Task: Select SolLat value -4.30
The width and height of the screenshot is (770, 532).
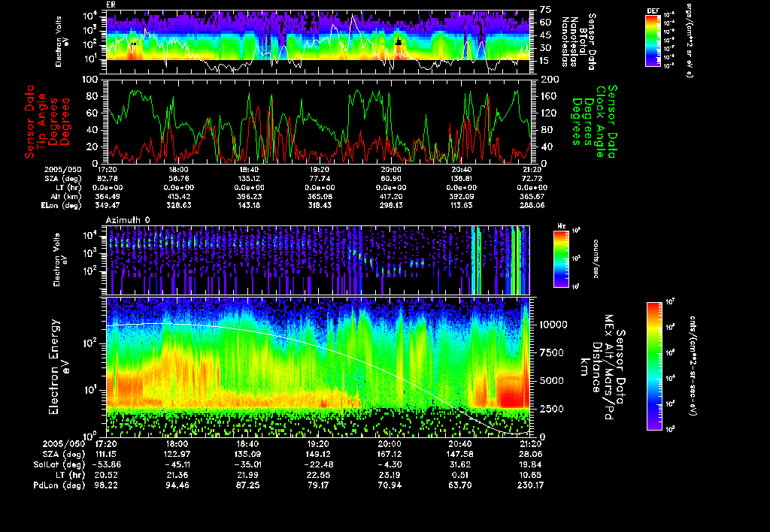Action: point(390,465)
